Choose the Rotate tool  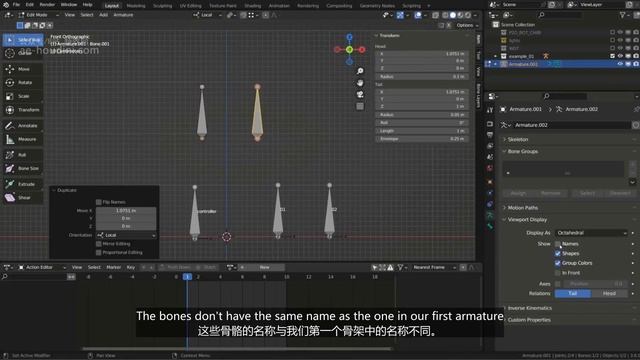click(x=23, y=82)
